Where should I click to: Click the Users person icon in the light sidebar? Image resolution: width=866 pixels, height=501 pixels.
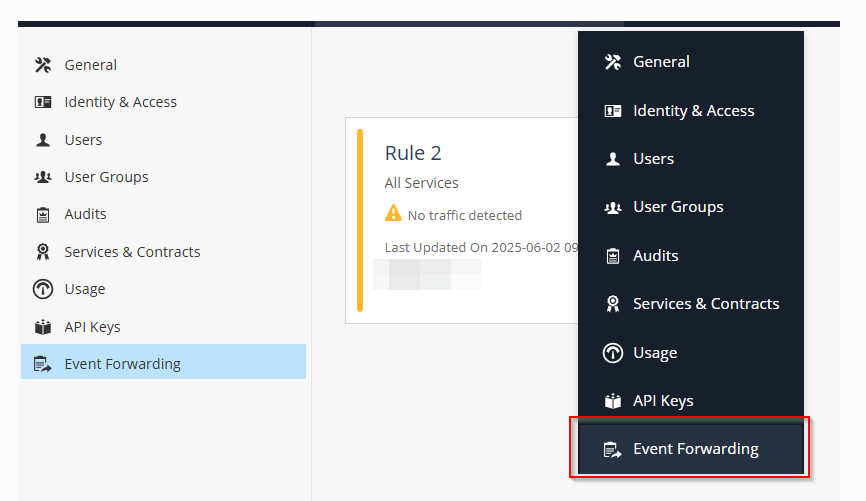click(x=43, y=140)
